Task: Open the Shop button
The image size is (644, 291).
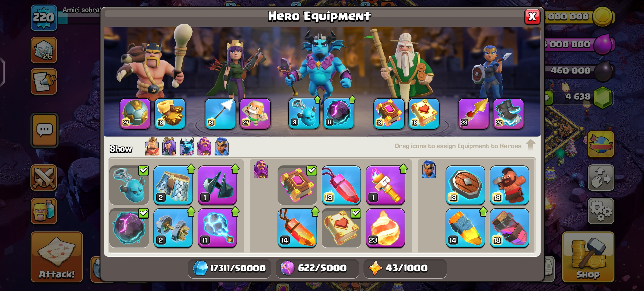Action: (588, 257)
